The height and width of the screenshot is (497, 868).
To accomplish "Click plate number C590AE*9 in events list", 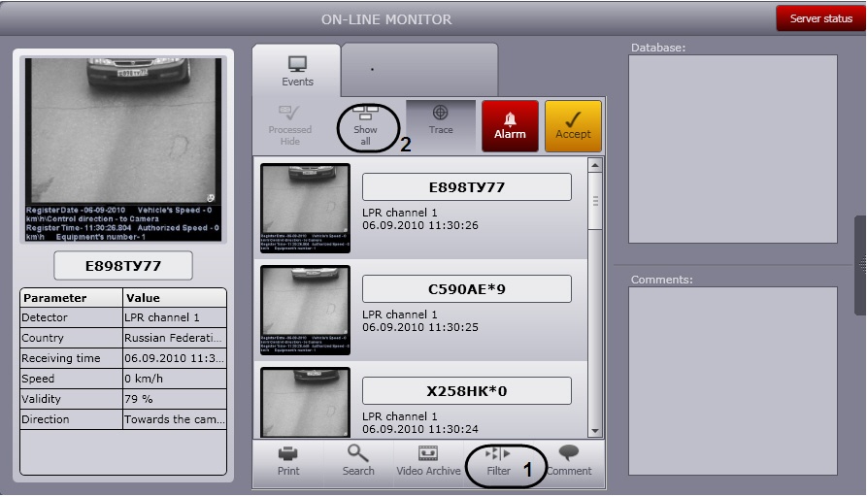I will [x=467, y=289].
